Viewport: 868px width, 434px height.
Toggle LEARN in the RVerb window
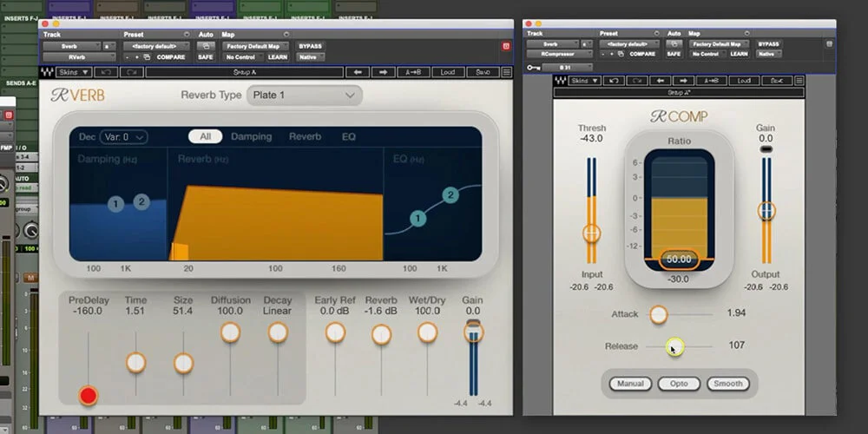[278, 57]
